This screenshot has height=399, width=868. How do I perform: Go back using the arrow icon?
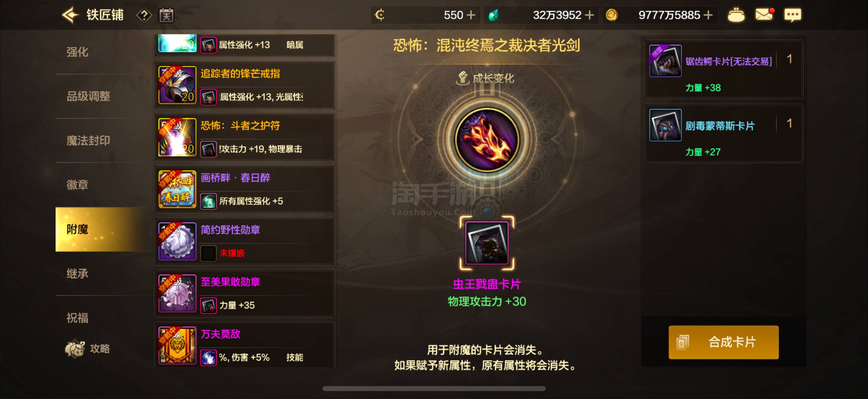[70, 15]
